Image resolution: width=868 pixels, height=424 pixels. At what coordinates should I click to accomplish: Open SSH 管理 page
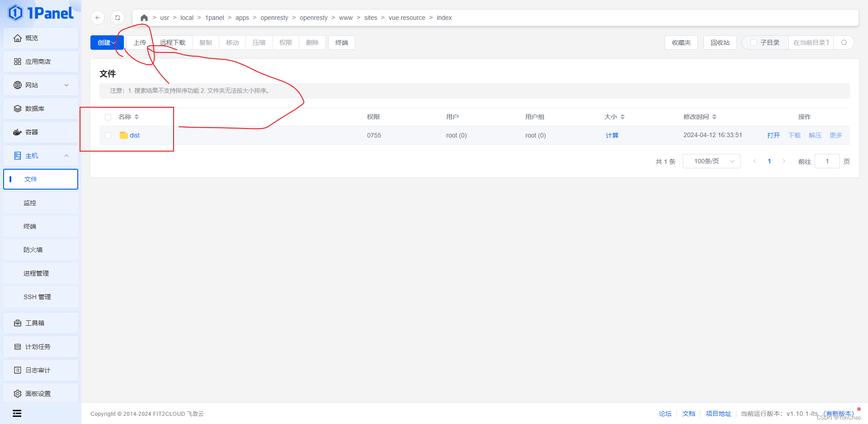pos(41,297)
